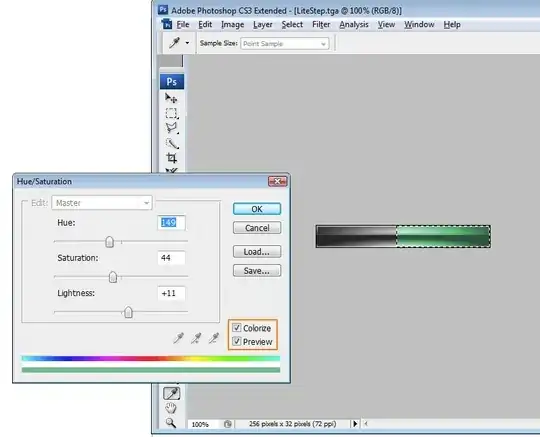The height and width of the screenshot is (437, 540).
Task: Click the Load... button
Action: (257, 251)
